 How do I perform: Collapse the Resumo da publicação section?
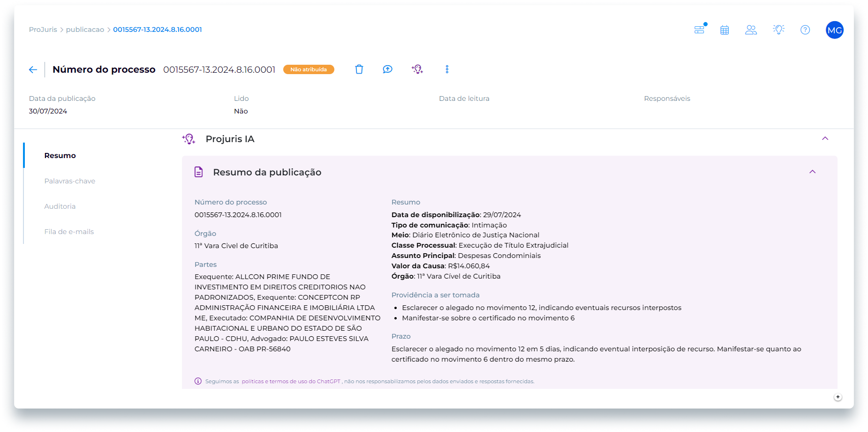point(813,172)
